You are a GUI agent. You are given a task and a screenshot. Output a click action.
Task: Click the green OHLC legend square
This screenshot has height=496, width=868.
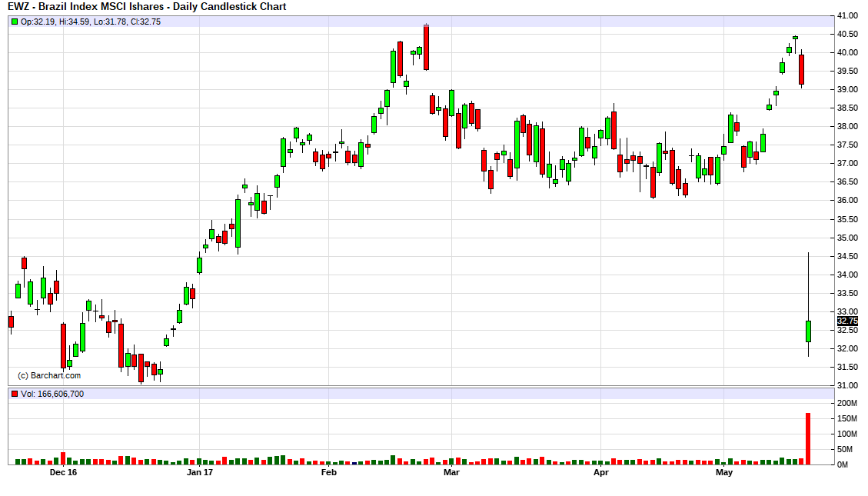[15, 22]
